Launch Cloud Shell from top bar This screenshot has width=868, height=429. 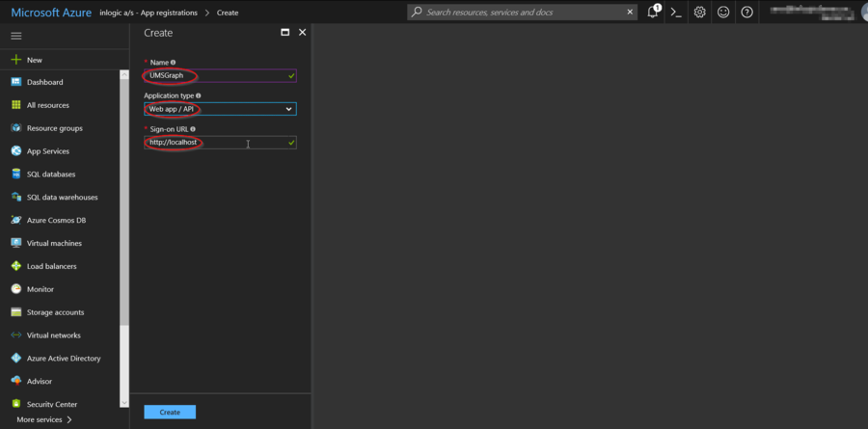(676, 13)
